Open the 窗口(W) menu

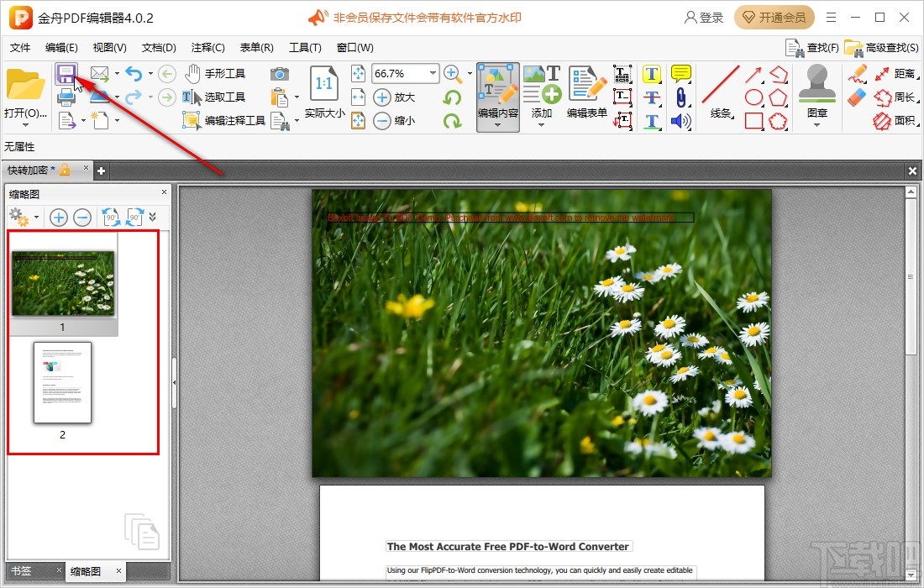click(354, 48)
